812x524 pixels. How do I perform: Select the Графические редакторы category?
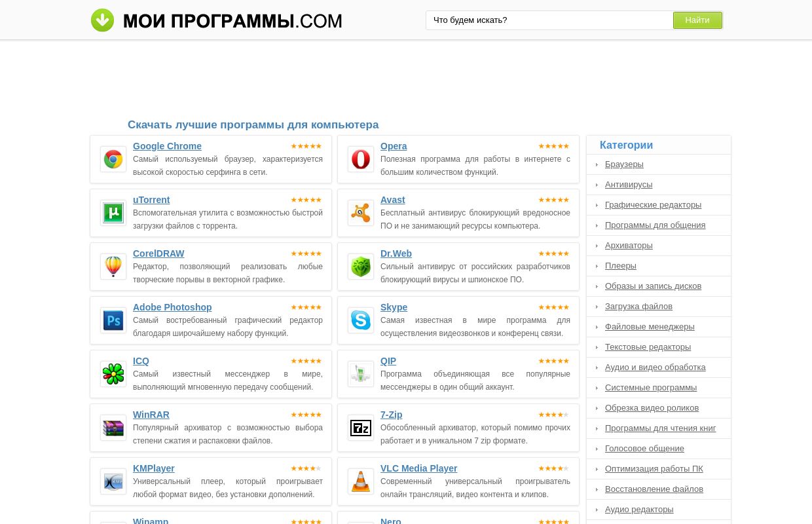[653, 205]
